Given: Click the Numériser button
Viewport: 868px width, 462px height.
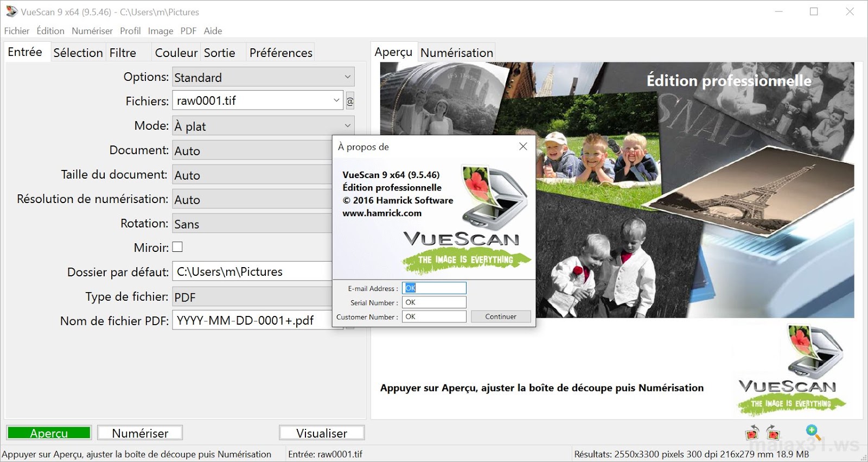Looking at the screenshot, I should point(140,433).
